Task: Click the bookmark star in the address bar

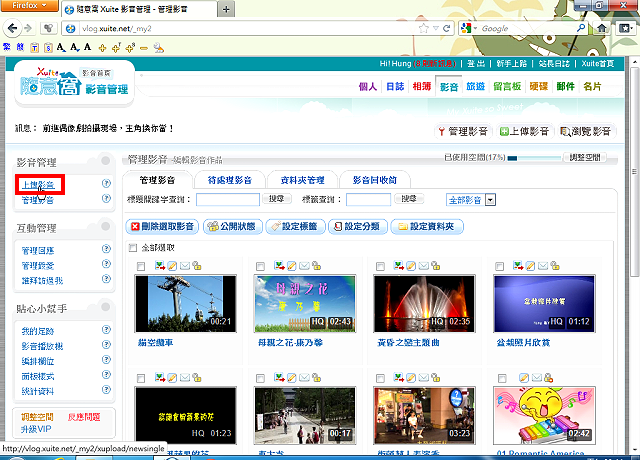Action: tap(424, 28)
